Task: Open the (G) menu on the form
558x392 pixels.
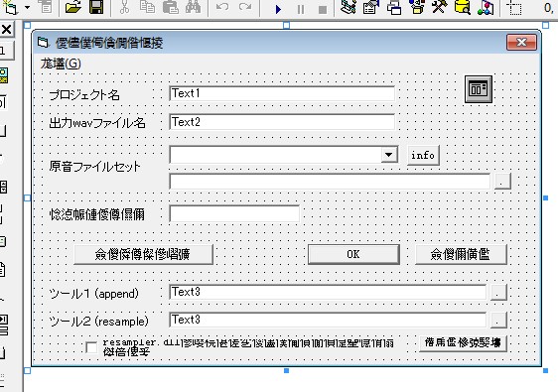Action: [61, 64]
